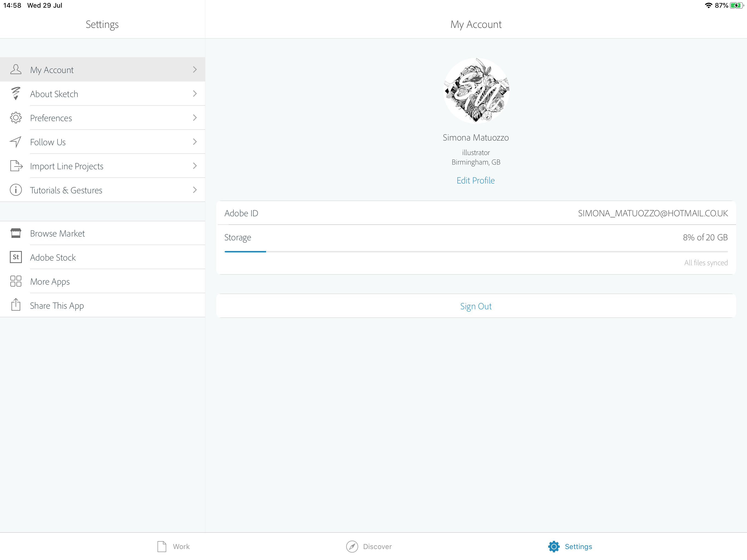Click the Edit Profile link
Viewport: 747px width, 560px height.
tap(475, 180)
